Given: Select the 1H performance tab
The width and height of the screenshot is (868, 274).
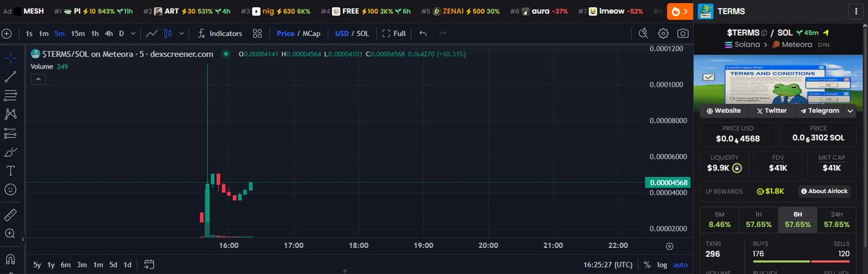Looking at the screenshot, I should coord(759,220).
